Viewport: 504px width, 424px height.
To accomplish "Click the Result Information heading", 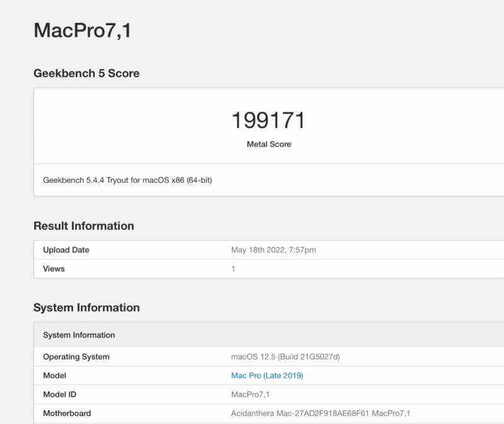I will coord(84,226).
